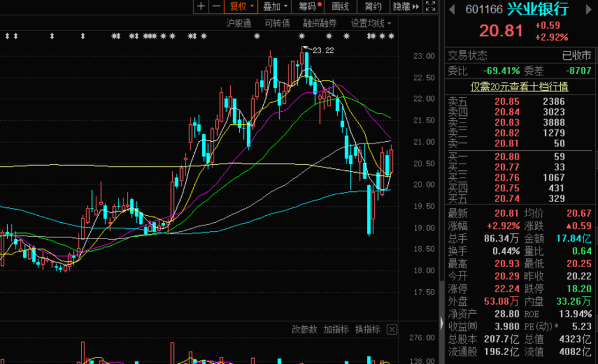Click the 均价 value 20.67
The width and height of the screenshot is (598, 364).
[579, 213]
